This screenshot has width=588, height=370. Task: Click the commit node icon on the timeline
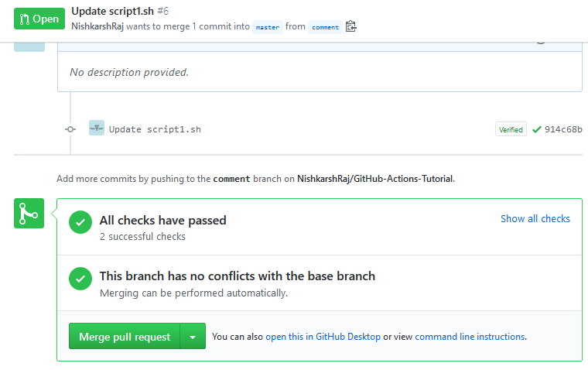click(70, 129)
